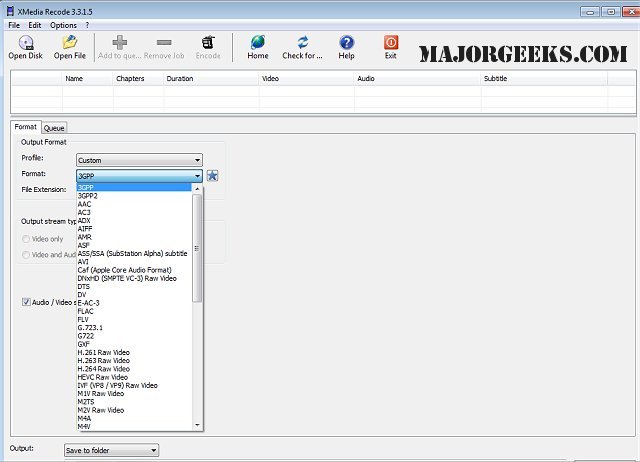
Task: Open the Help question mark icon
Action: pos(347,42)
